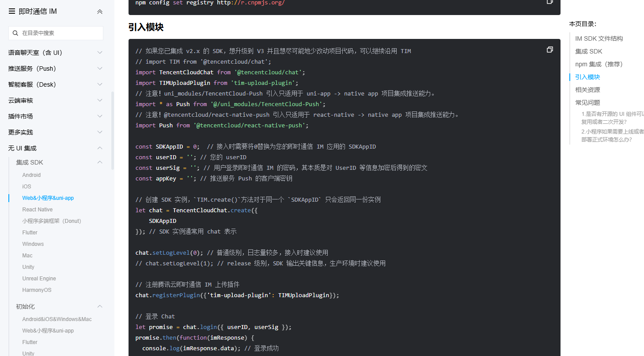
Task: Click the 在目录中搜索 search field
Action: click(56, 33)
